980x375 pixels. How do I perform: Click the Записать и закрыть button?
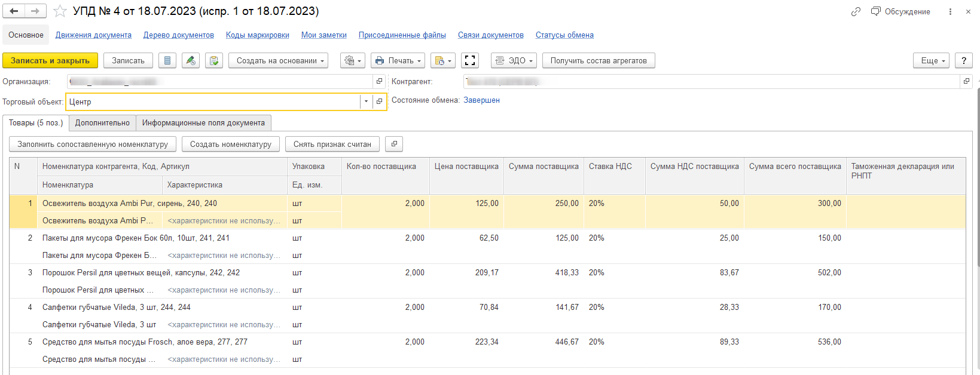pos(50,60)
